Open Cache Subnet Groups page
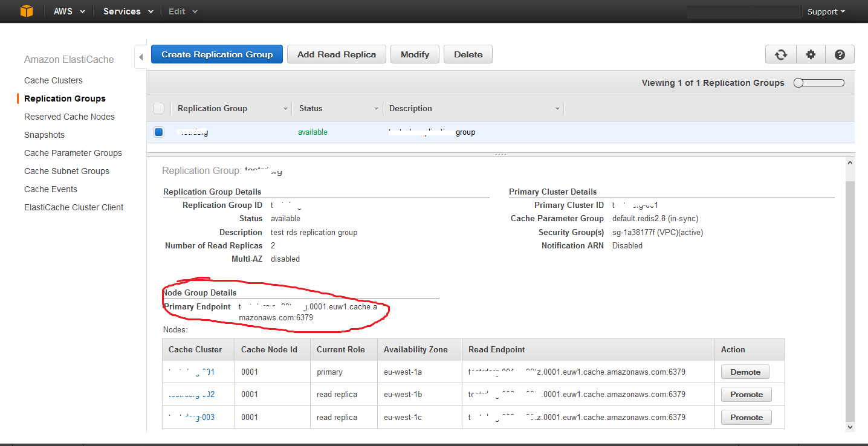Viewport: 868px width, 446px height. tap(66, 171)
